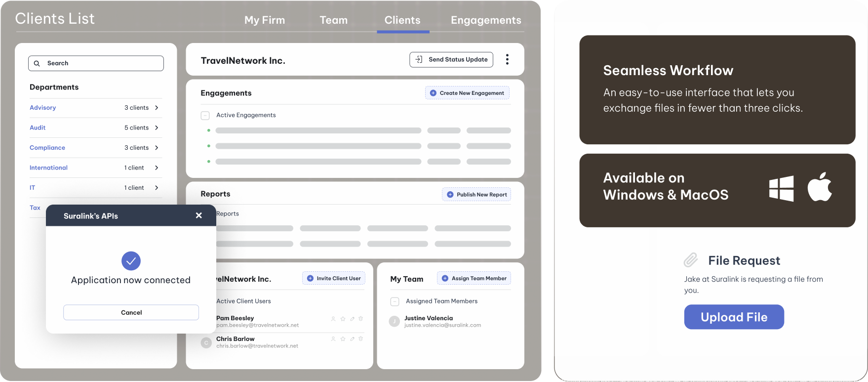Click the trash icon for Chris Barlow
The image size is (868, 382).
point(361,339)
